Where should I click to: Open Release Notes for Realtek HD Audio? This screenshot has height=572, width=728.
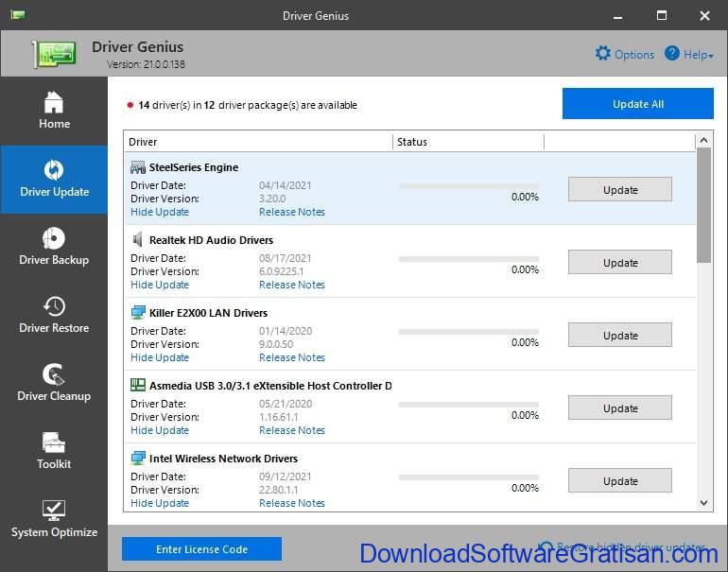(x=292, y=286)
